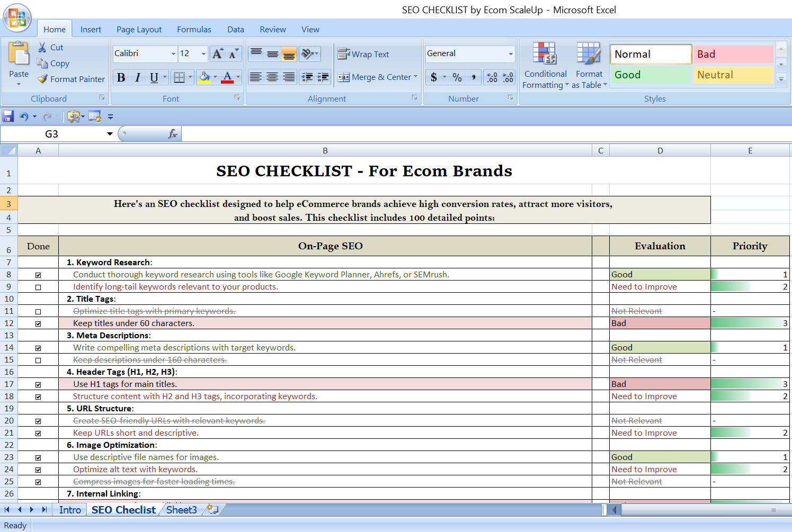Switch to the Page Layout ribbon tab
Viewport: 792px width, 532px height.
(x=139, y=30)
